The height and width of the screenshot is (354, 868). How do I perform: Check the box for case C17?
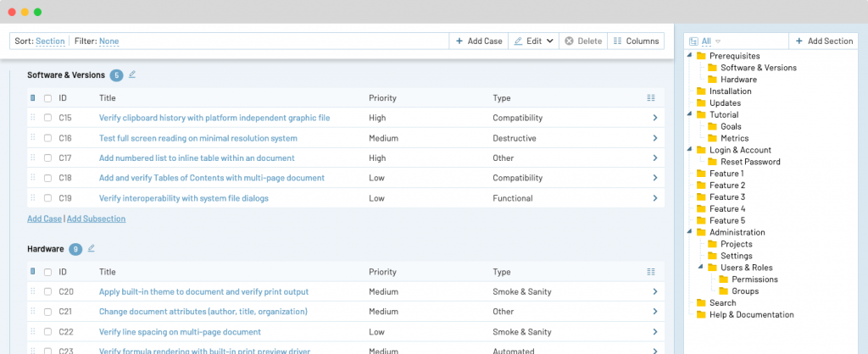(48, 158)
